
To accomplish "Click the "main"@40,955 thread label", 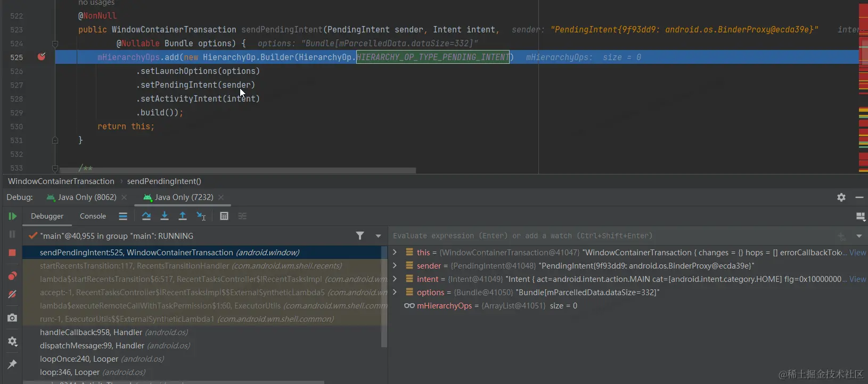I will click(x=117, y=236).
